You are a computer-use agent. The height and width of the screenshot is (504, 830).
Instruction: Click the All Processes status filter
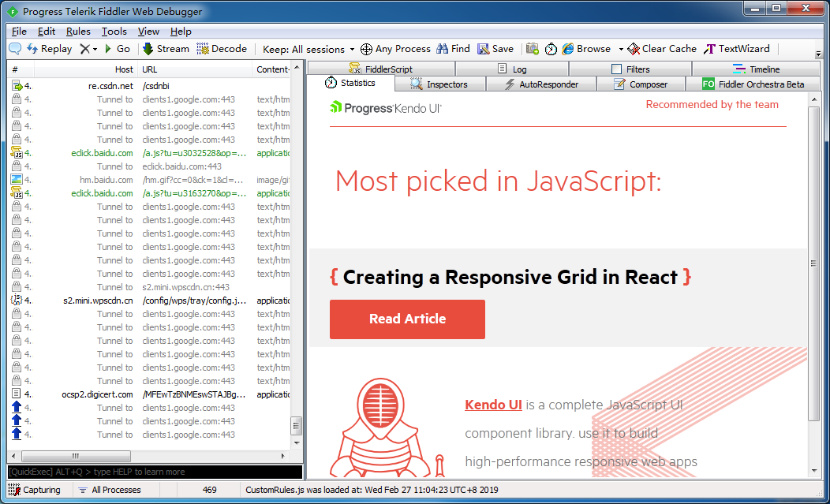coord(110,490)
